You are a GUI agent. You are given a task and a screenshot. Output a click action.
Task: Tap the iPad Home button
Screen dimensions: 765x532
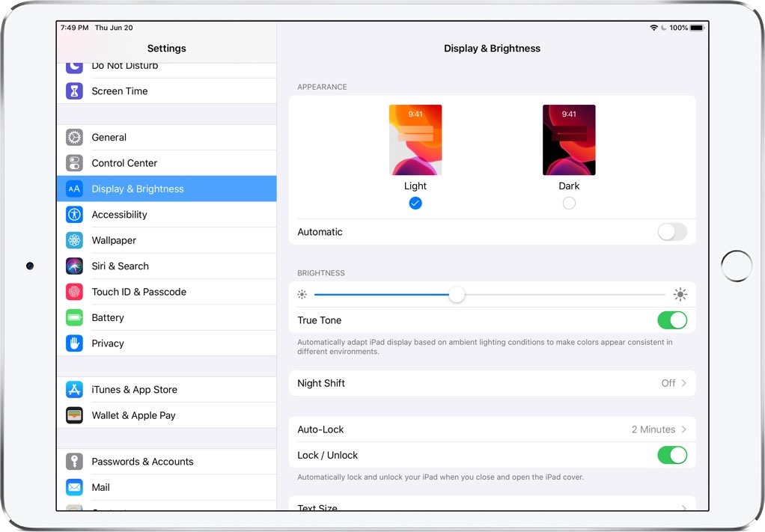click(x=737, y=266)
